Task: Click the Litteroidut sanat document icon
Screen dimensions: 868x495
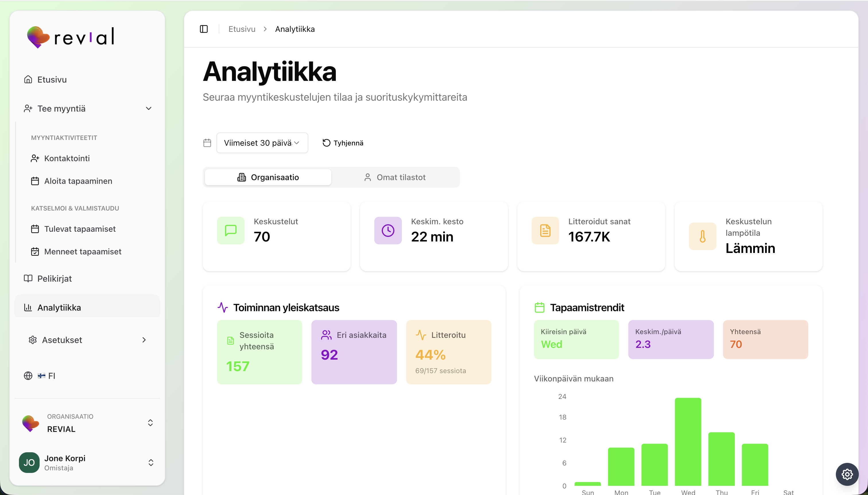Action: pyautogui.click(x=545, y=231)
